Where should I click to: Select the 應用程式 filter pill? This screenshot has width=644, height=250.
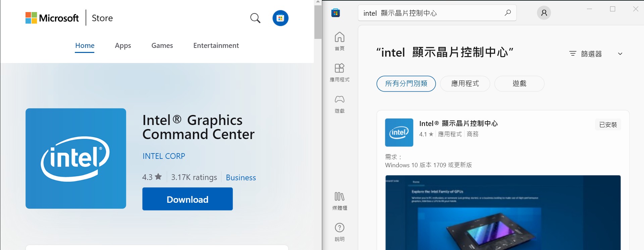(465, 83)
